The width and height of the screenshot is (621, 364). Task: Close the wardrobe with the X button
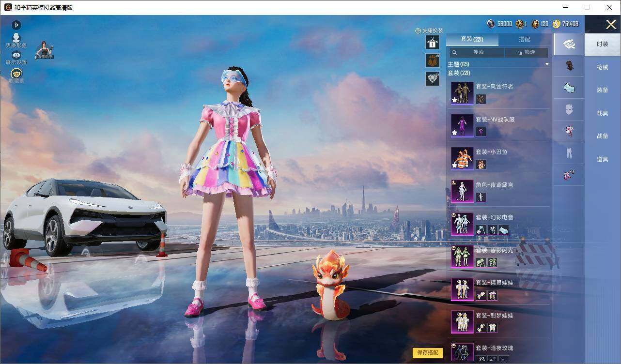[x=611, y=24]
